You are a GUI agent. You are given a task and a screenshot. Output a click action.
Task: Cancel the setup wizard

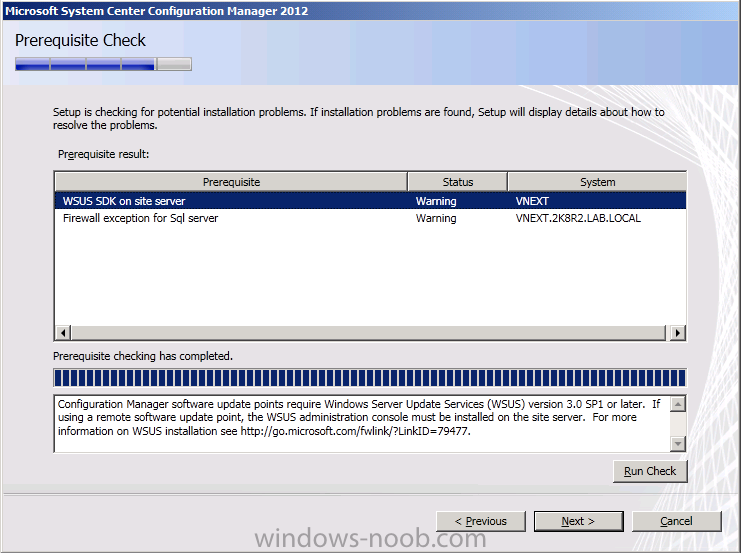(x=676, y=521)
